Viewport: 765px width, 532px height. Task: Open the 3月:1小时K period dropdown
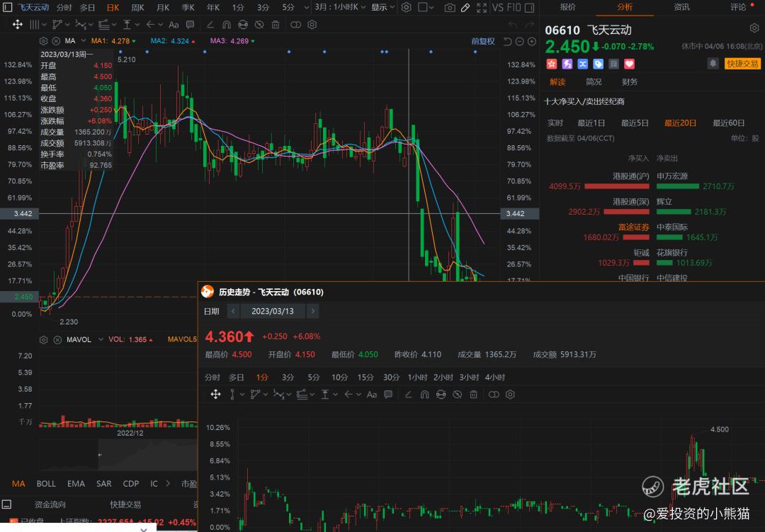click(x=340, y=7)
